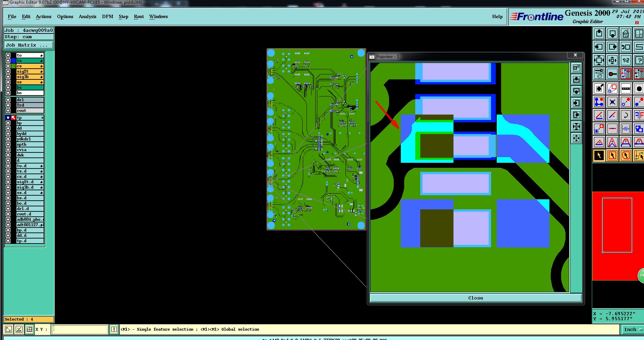Select layer name 'ydkdrl' in layer list
Screen dimensions: 644x340
tap(30, 139)
